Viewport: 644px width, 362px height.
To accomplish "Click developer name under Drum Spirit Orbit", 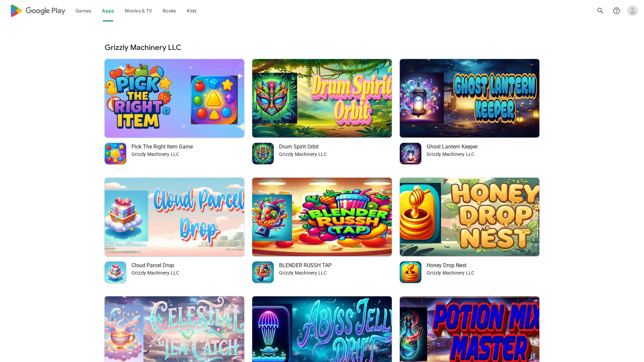I will pos(303,154).
